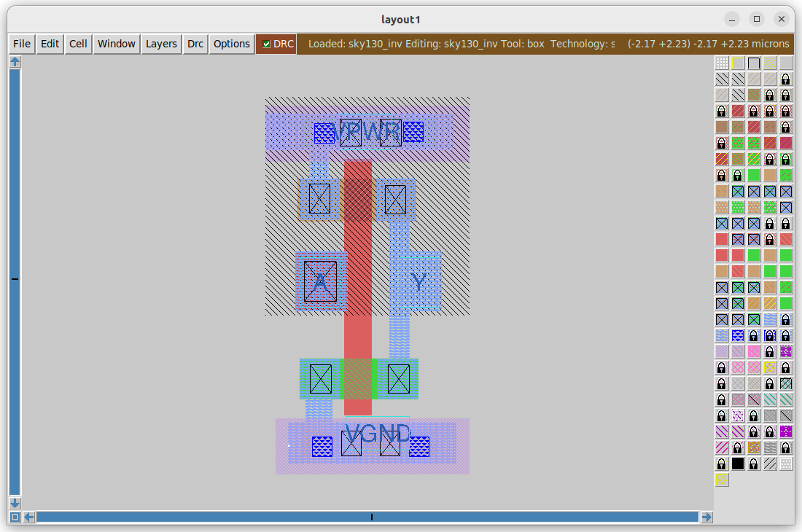
Task: Toggle the DRC checkbox in the toolbar
Action: (266, 43)
